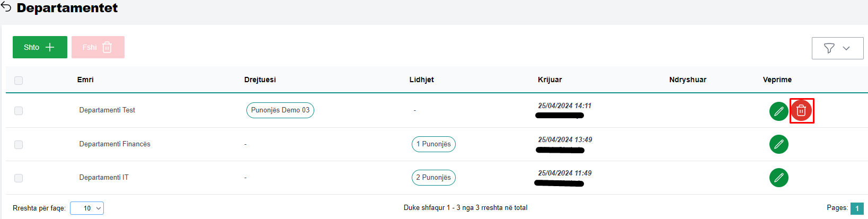Open the Punonjës Demo 03 tag
This screenshot has width=868, height=219.
pos(280,110)
